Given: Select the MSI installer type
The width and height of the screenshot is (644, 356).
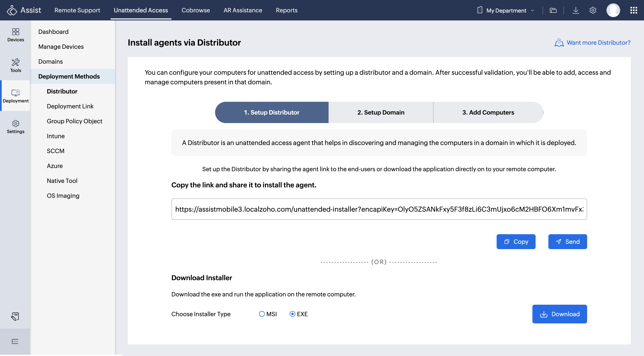Looking at the screenshot, I should [x=262, y=314].
